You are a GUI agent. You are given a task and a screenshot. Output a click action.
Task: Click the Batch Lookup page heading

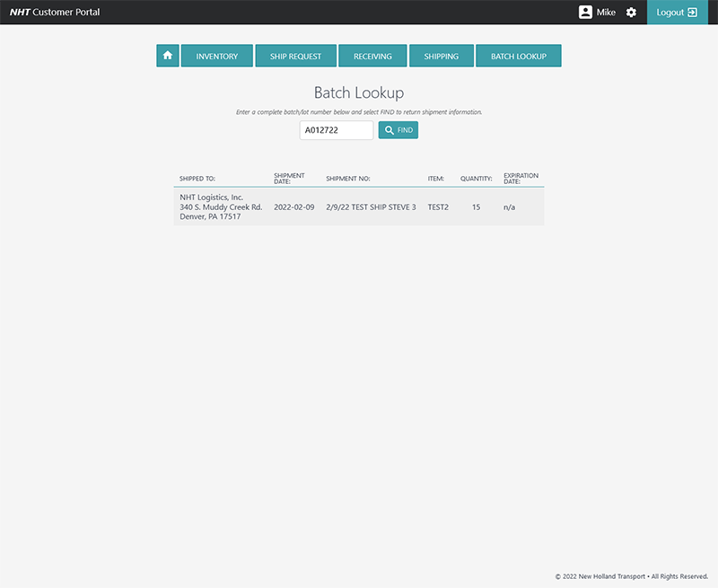(x=359, y=92)
